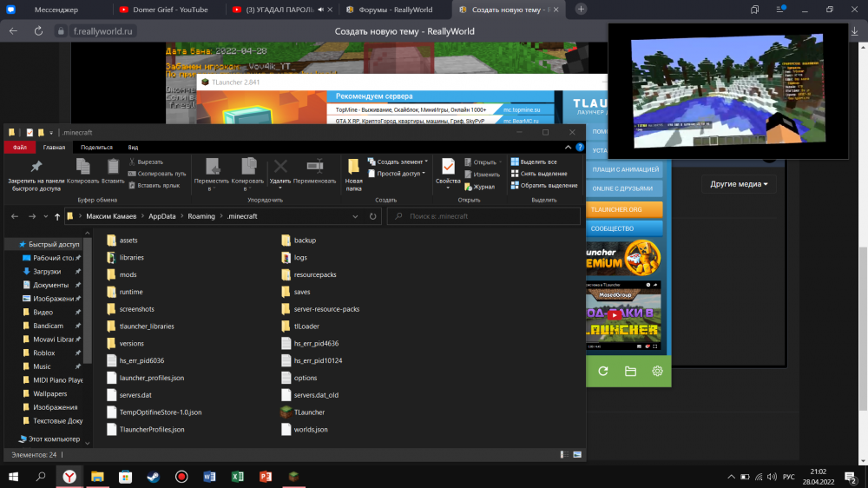Image resolution: width=868 pixels, height=488 pixels.
Task: Click Выделить все command
Action: tap(534, 162)
